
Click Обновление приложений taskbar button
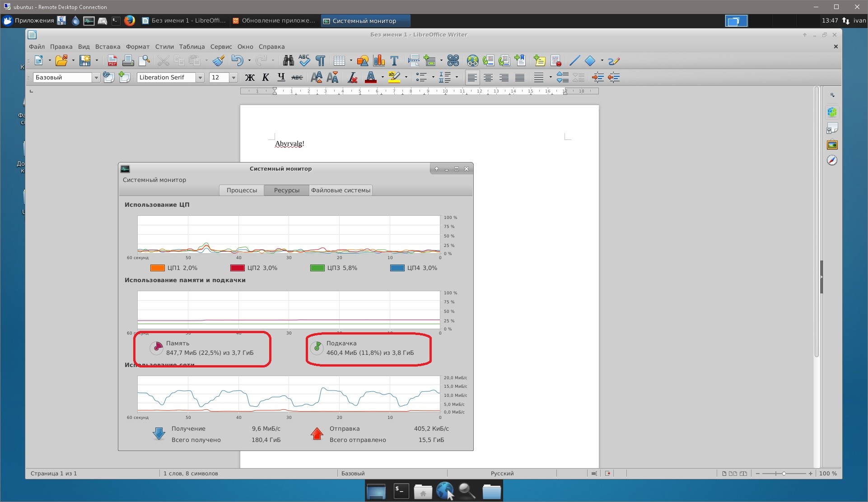pyautogui.click(x=274, y=21)
